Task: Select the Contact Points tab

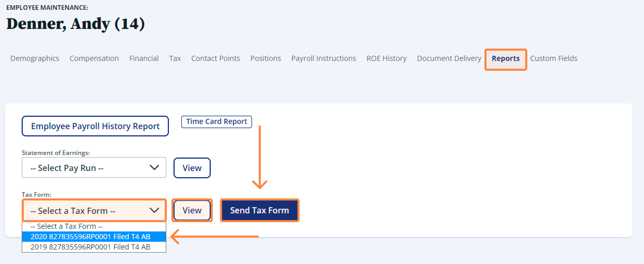Action: click(x=216, y=58)
